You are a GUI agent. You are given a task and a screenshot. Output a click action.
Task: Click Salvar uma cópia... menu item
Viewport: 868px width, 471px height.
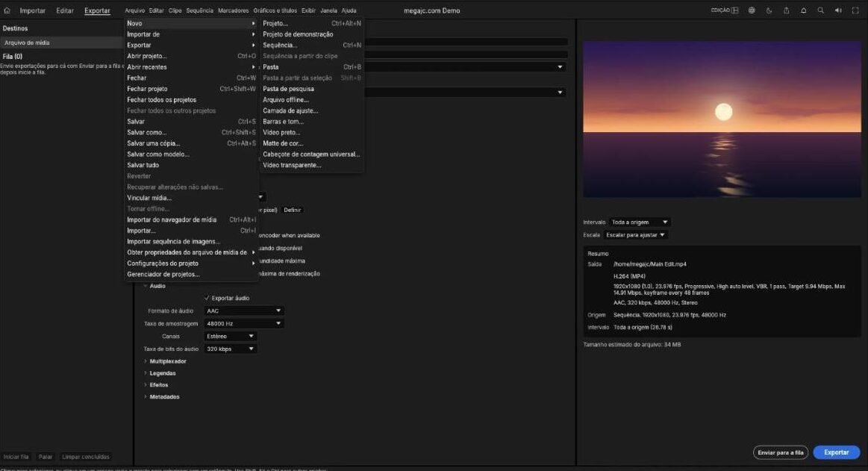click(191, 143)
